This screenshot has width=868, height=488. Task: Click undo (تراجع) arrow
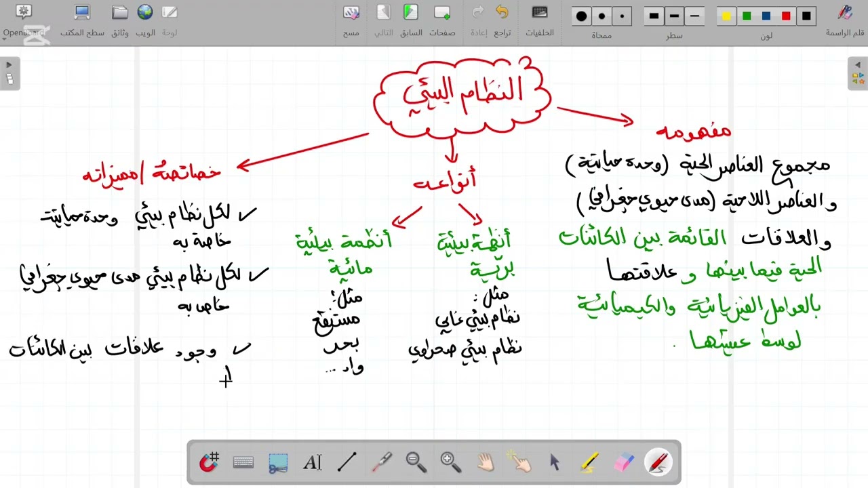502,20
